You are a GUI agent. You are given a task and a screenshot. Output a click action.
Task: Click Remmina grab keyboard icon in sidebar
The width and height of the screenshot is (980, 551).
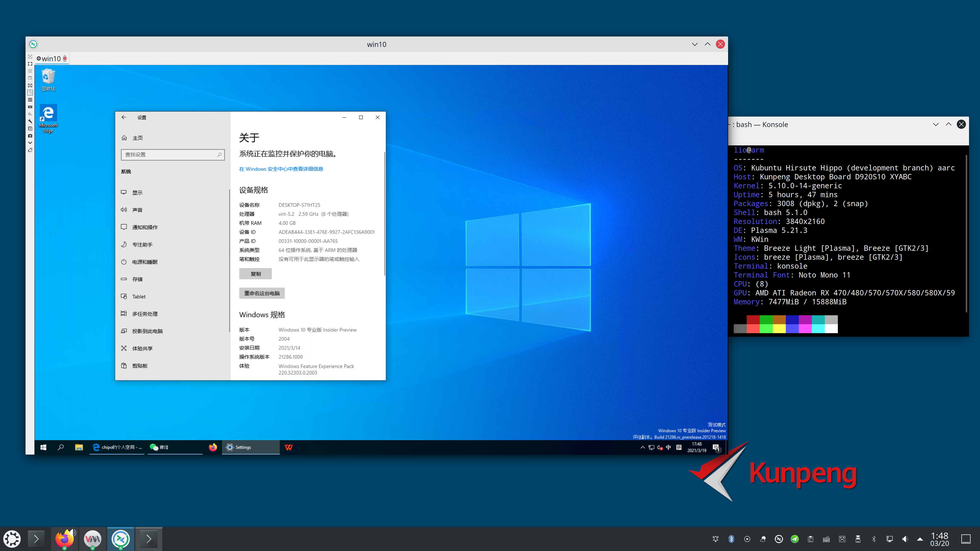pos(30,107)
